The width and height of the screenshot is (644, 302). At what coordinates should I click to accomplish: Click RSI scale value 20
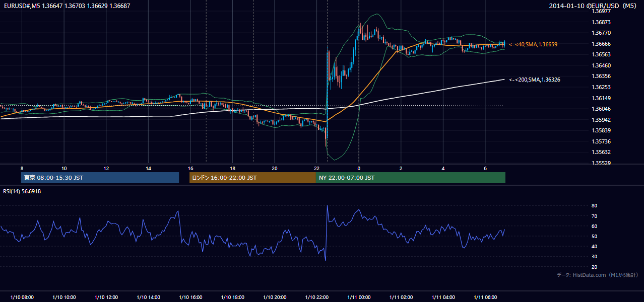(x=594, y=267)
